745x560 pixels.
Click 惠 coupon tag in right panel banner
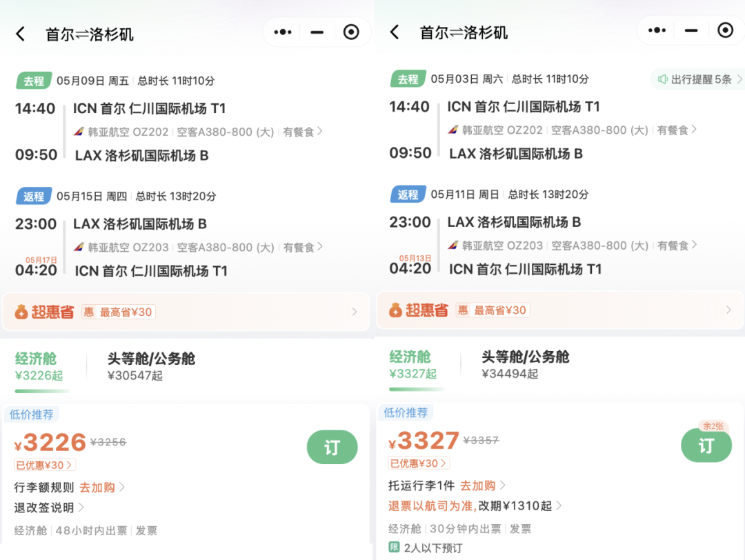click(x=464, y=310)
